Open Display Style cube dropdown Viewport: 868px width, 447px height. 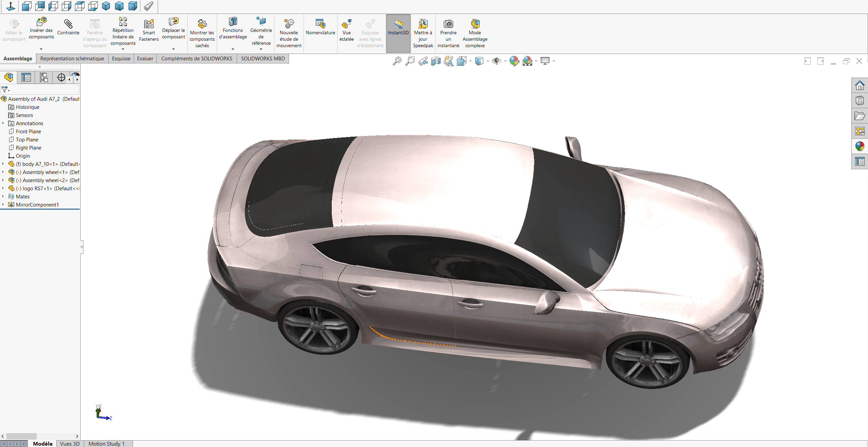pyautogui.click(x=488, y=61)
